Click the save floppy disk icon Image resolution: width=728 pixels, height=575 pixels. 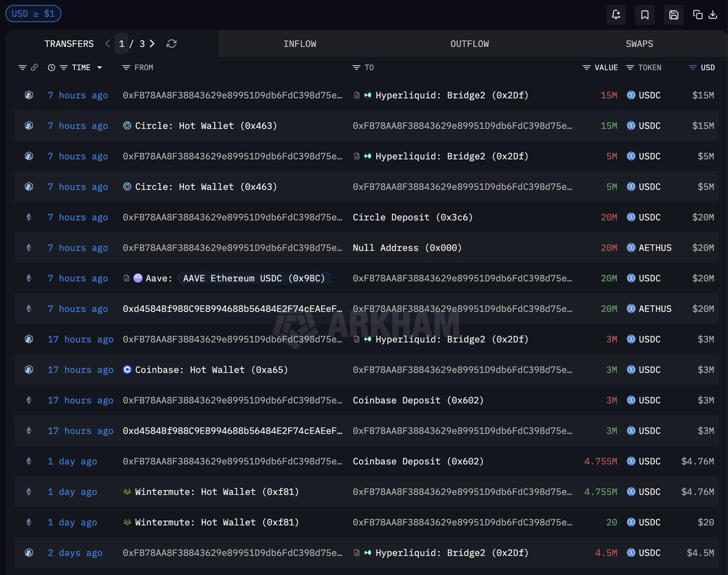(x=673, y=15)
